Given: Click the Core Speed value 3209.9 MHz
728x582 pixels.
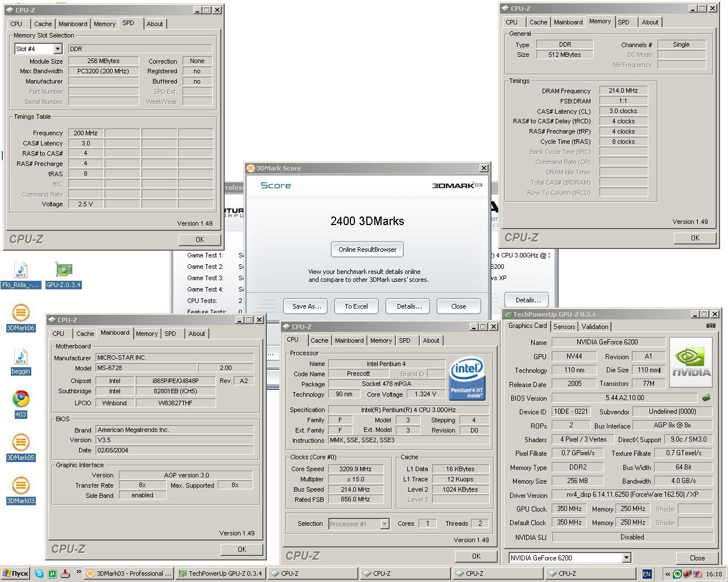Looking at the screenshot, I should (x=355, y=469).
